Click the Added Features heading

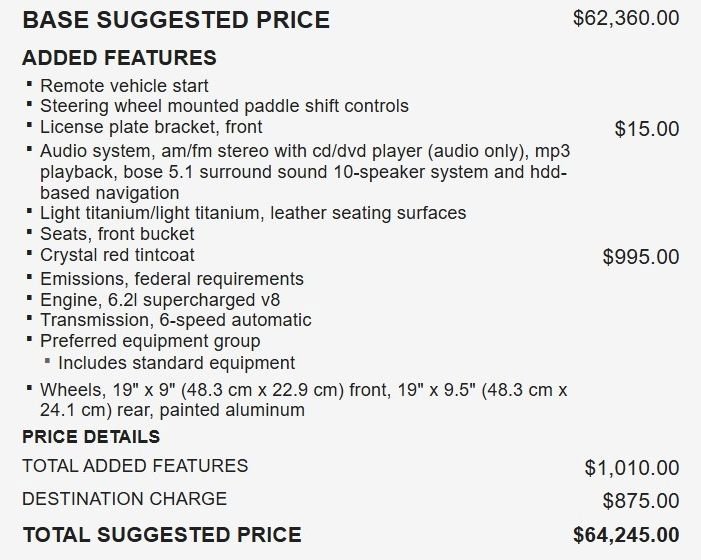coord(119,58)
